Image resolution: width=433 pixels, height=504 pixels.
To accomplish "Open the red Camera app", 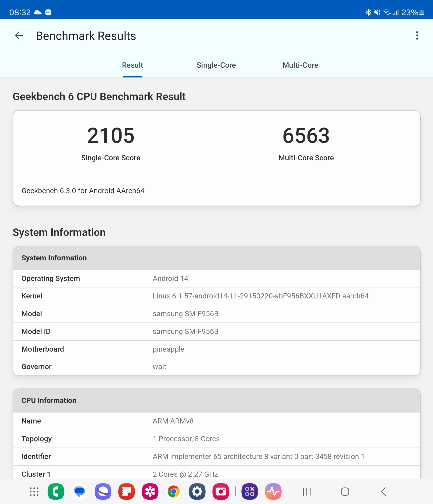I will (221, 492).
